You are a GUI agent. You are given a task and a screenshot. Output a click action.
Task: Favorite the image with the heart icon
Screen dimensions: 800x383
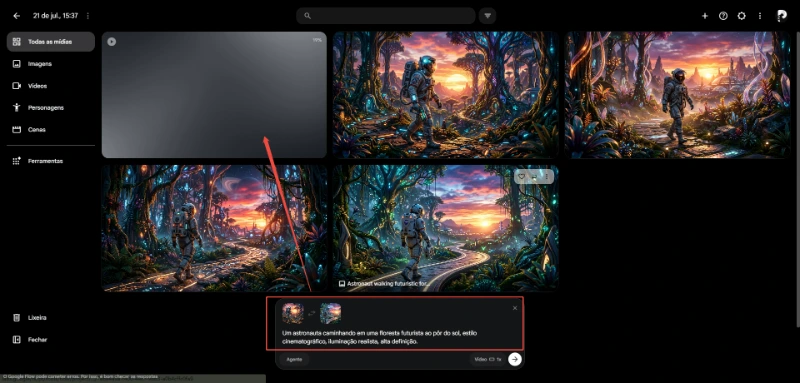tap(521, 176)
